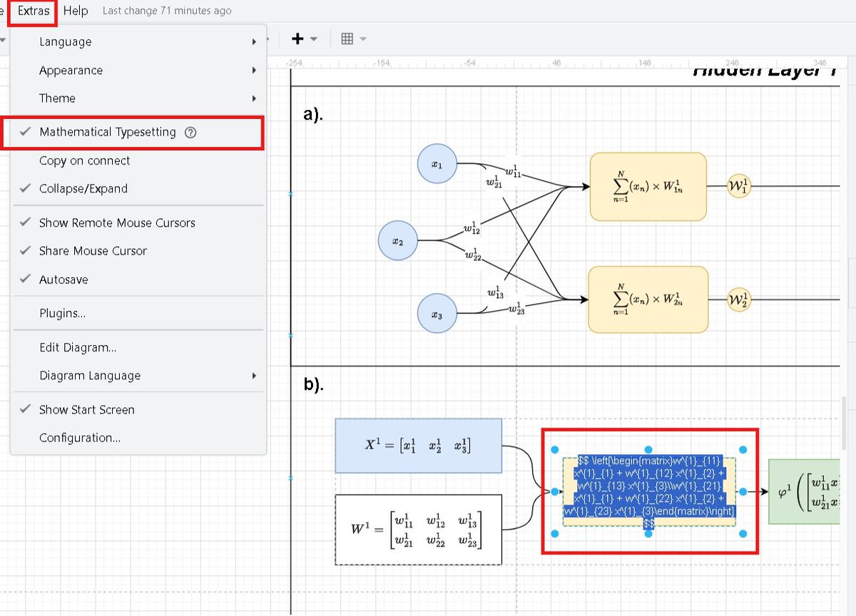Toggle Mathematical Typesetting off

coord(138,133)
